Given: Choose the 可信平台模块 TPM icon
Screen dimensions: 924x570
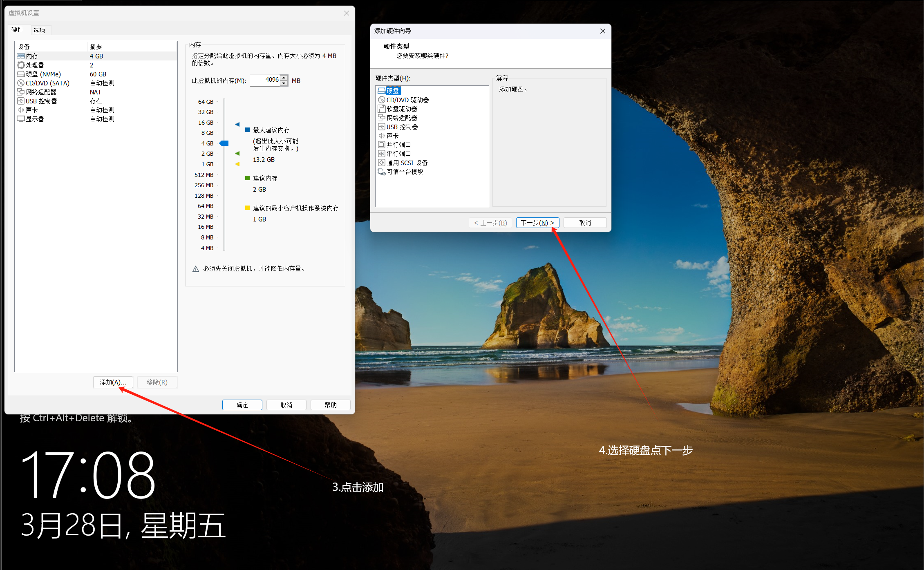Looking at the screenshot, I should [381, 172].
